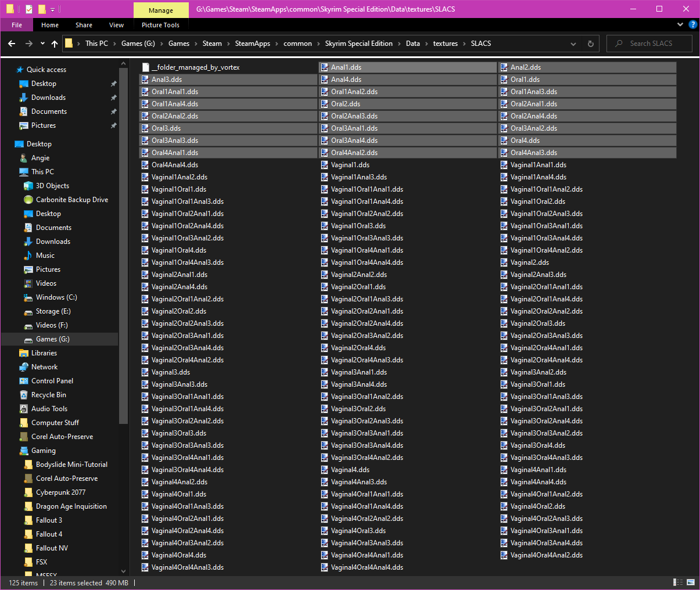Open Recycle Bin in navigation pane
This screenshot has height=590, width=700.
pyautogui.click(x=49, y=395)
